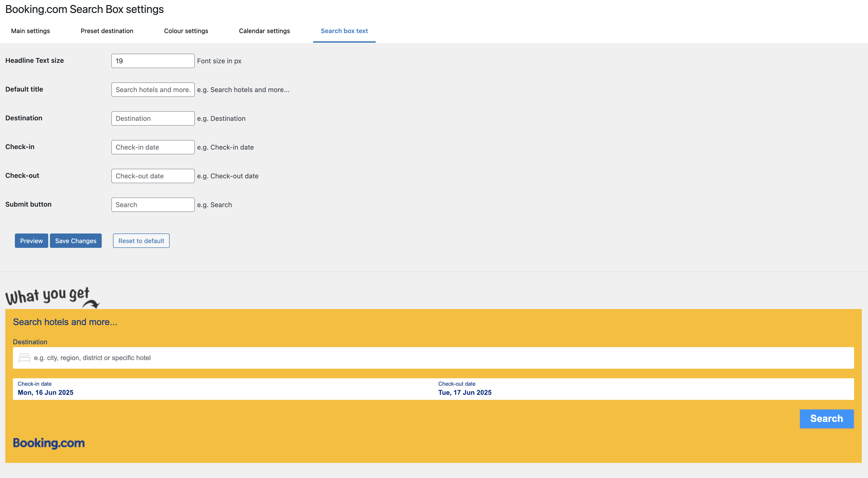Click Reset to default button
The width and height of the screenshot is (868, 478).
pos(141,241)
